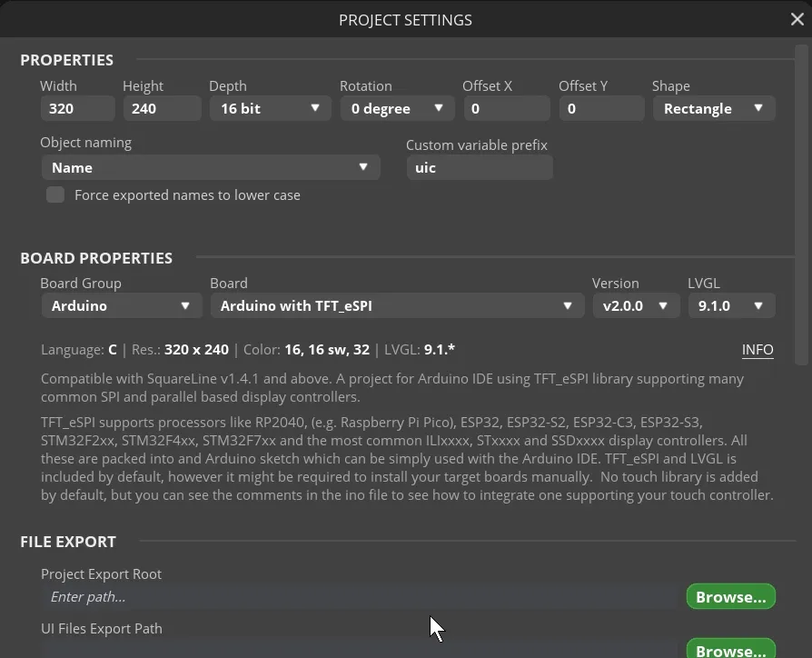The height and width of the screenshot is (658, 812).
Task: Close the Project Settings dialog
Action: [797, 19]
